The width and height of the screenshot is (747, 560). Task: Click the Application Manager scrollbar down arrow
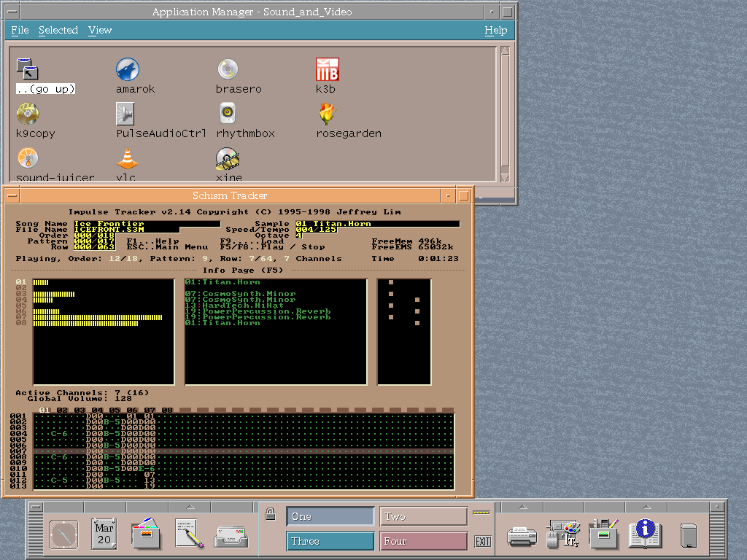505,177
